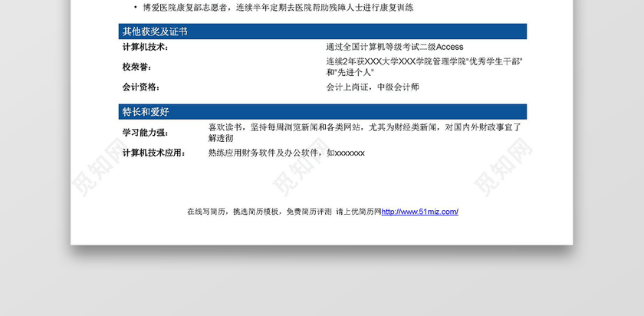Click the '学习能力强:' label
The image size is (644, 316).
pyautogui.click(x=145, y=133)
